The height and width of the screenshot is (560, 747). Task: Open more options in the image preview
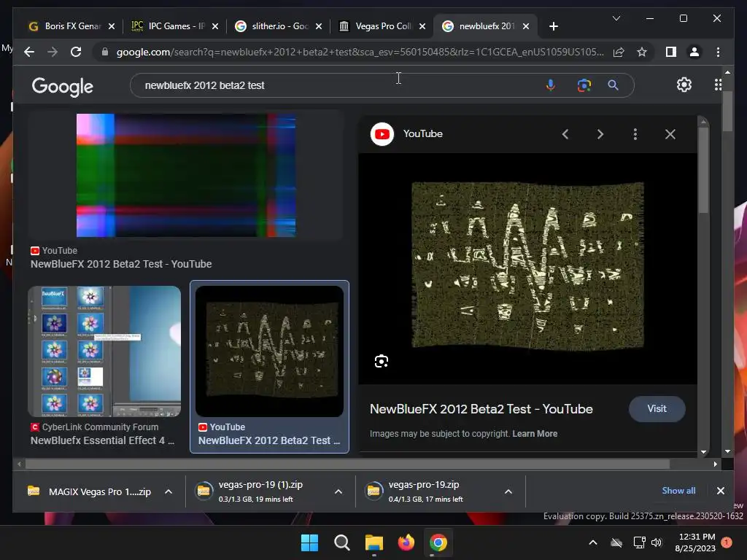pos(635,134)
